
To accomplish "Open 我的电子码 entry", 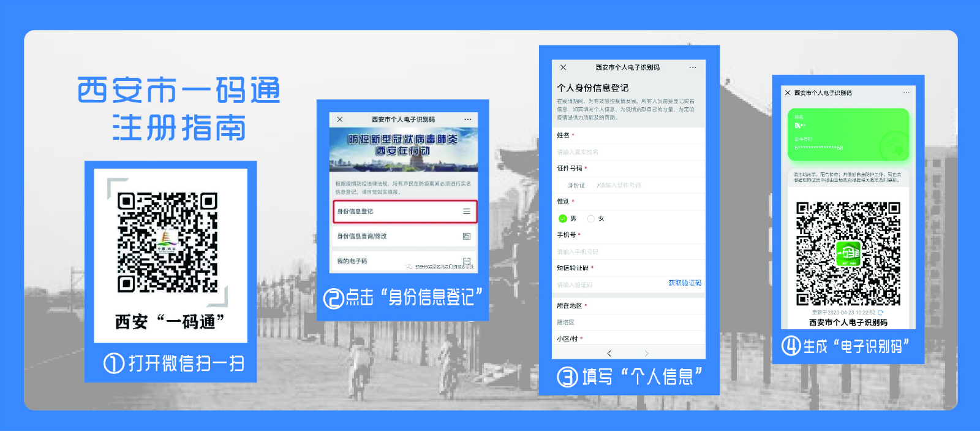I will coord(405,261).
